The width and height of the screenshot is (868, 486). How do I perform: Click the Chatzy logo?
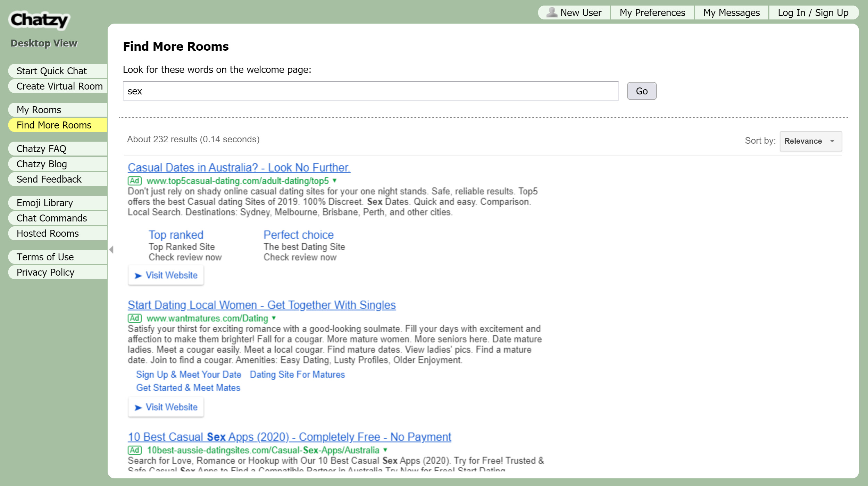tap(39, 20)
